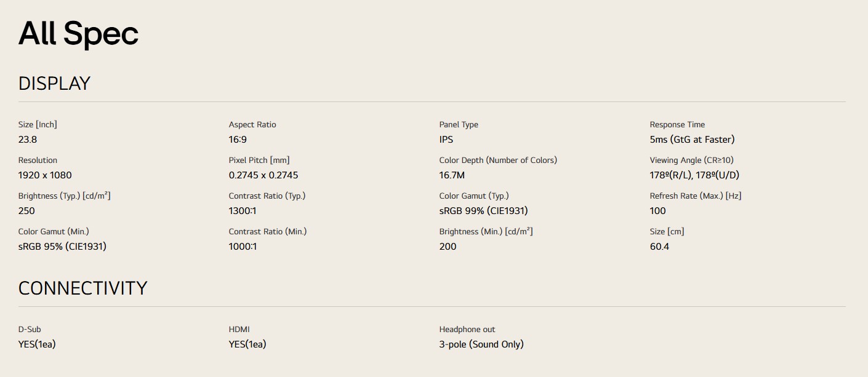
Task: Select the sRGB 99% (CIE1931) value
Action: point(483,211)
